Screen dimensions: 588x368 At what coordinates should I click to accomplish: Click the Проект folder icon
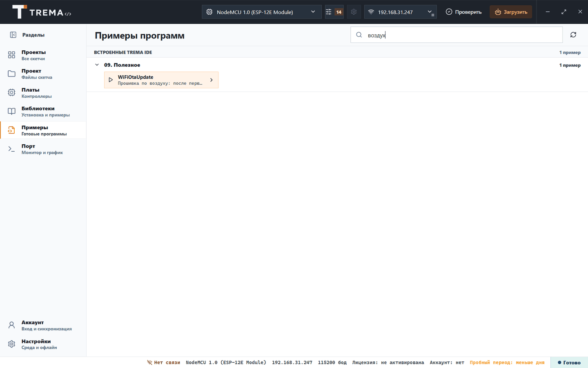11,74
